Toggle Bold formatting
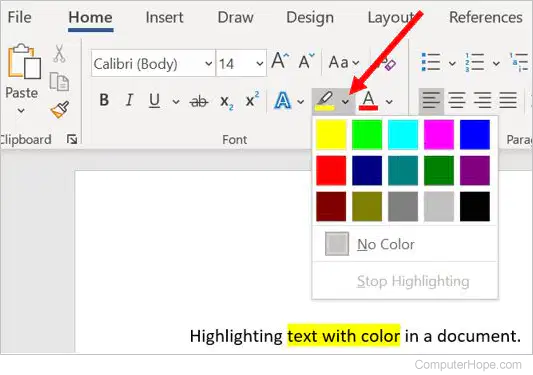Screen dimensions: 533x375 [104, 100]
